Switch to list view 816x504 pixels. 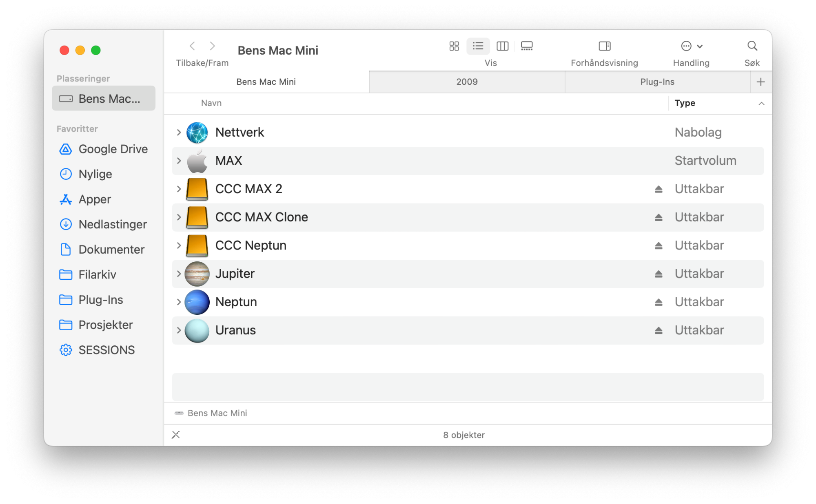(x=478, y=46)
